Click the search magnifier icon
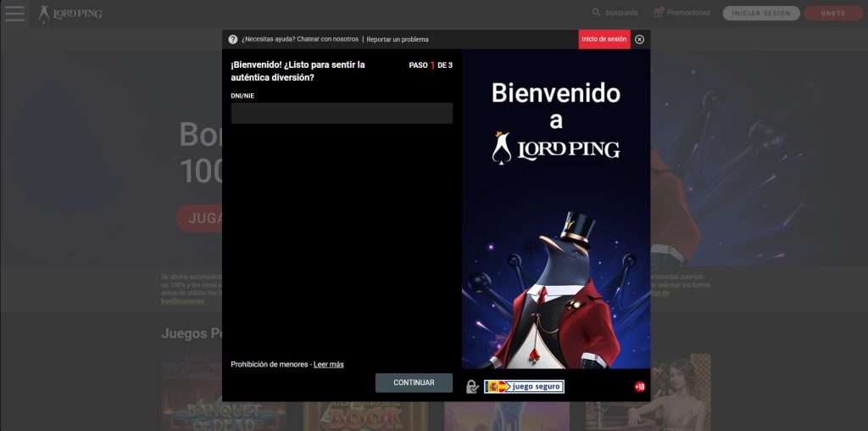Viewport: 868px width, 431px height. tap(596, 12)
